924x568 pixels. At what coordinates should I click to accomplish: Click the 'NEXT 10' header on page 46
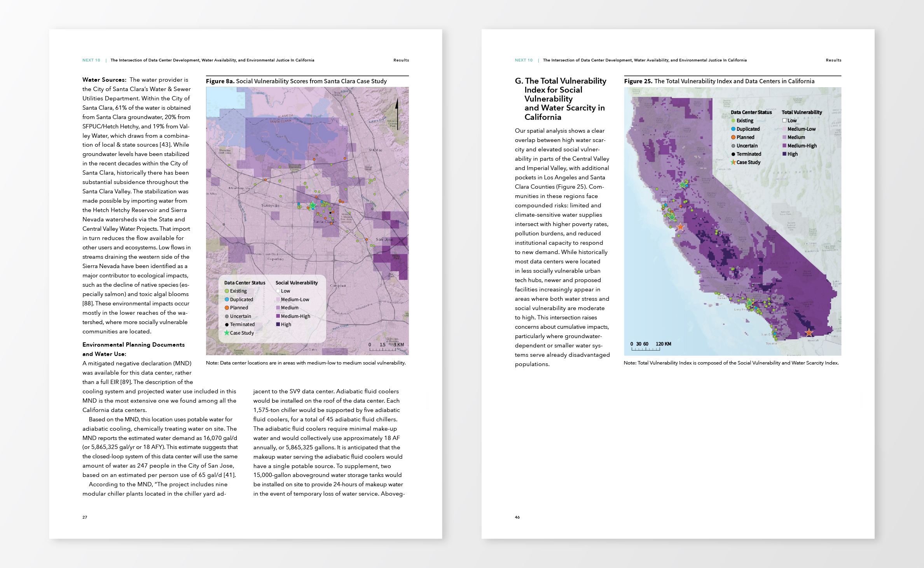[x=524, y=60]
